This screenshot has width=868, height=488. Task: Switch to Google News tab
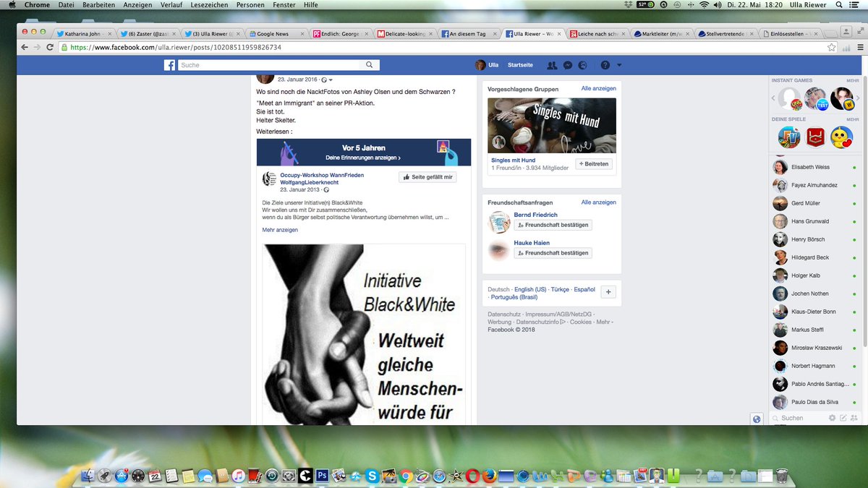pos(278,33)
